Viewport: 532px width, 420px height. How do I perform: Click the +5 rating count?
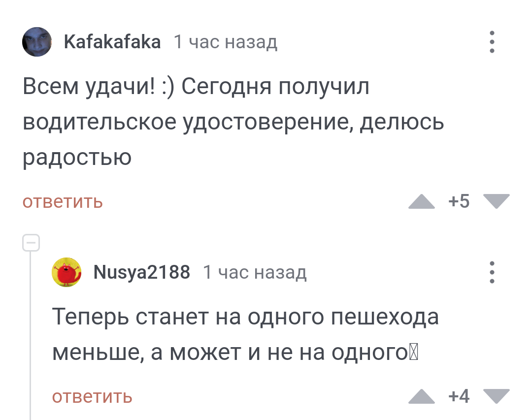[459, 201]
